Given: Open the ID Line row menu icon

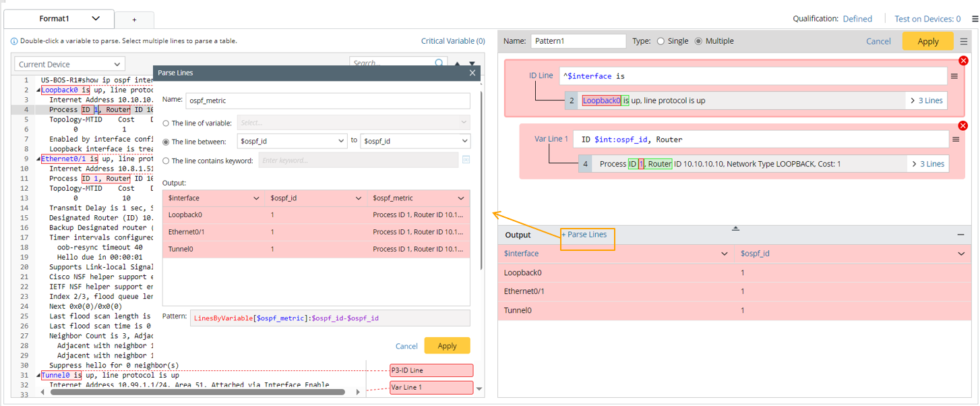Looking at the screenshot, I should tap(954, 77).
